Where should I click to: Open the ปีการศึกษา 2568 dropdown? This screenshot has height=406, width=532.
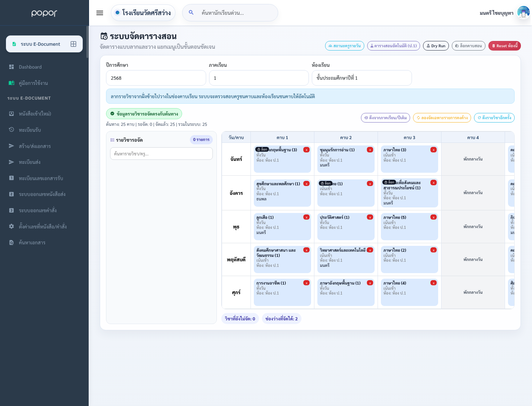click(156, 78)
